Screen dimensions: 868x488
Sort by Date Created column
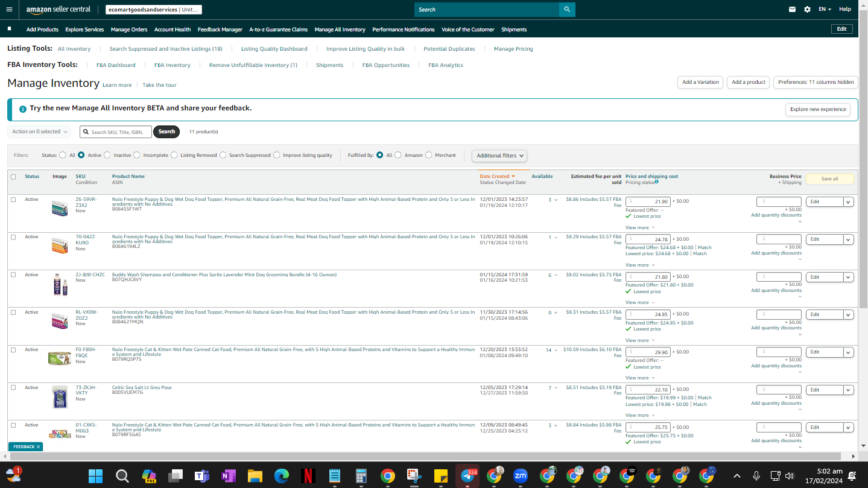point(497,177)
